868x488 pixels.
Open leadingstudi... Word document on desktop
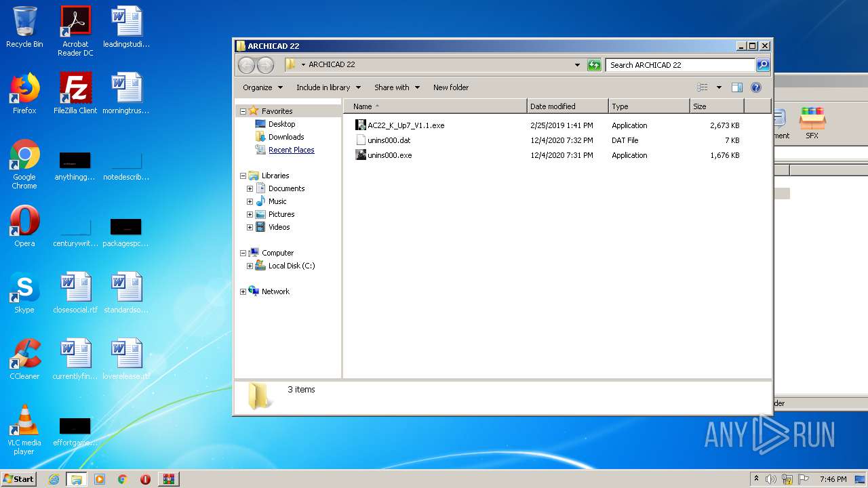coord(126,28)
